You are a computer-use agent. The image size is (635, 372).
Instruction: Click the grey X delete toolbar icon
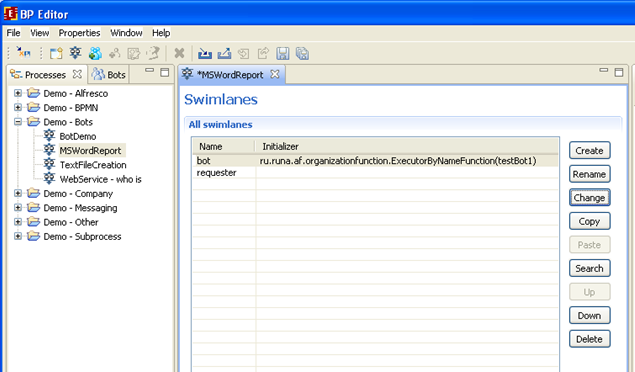179,53
